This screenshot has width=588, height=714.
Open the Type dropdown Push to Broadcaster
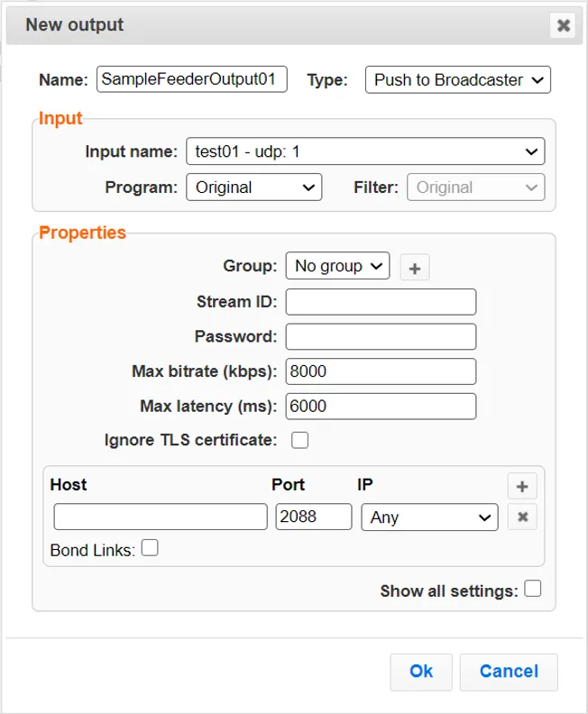(x=457, y=80)
